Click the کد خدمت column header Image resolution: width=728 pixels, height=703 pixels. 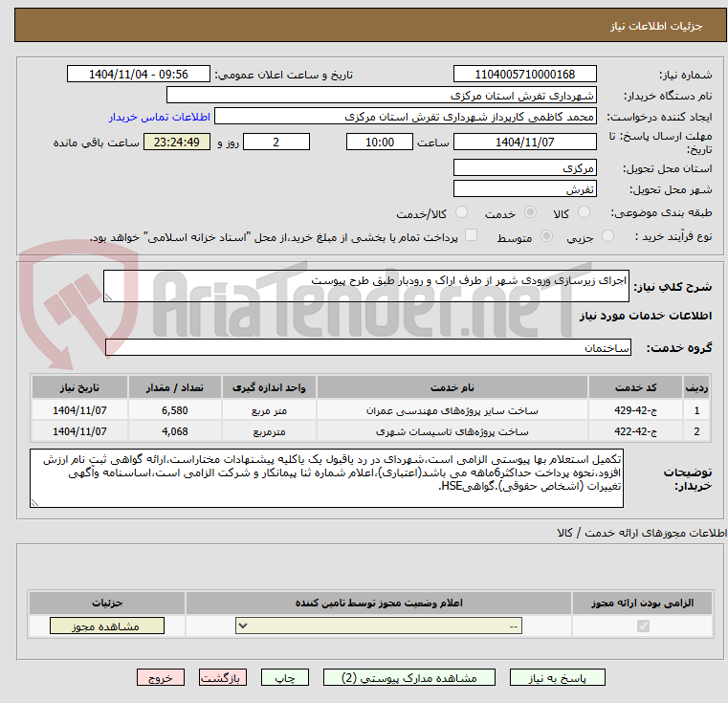tap(635, 387)
